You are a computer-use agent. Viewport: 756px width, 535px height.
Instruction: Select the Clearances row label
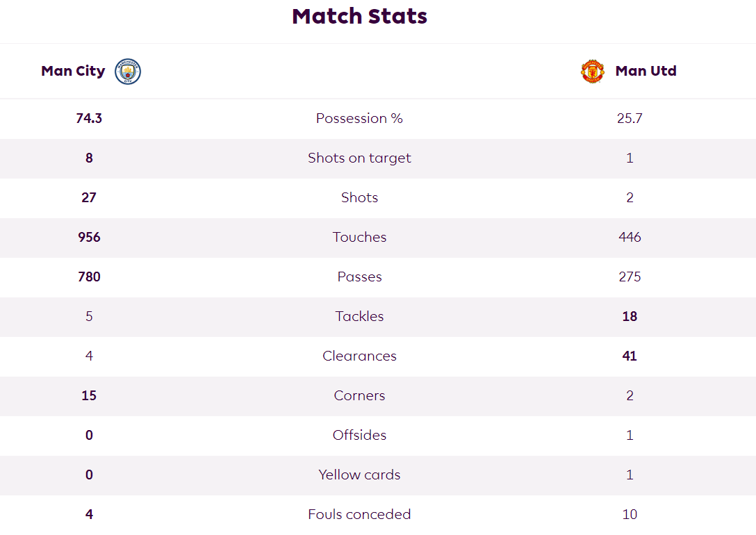(360, 356)
